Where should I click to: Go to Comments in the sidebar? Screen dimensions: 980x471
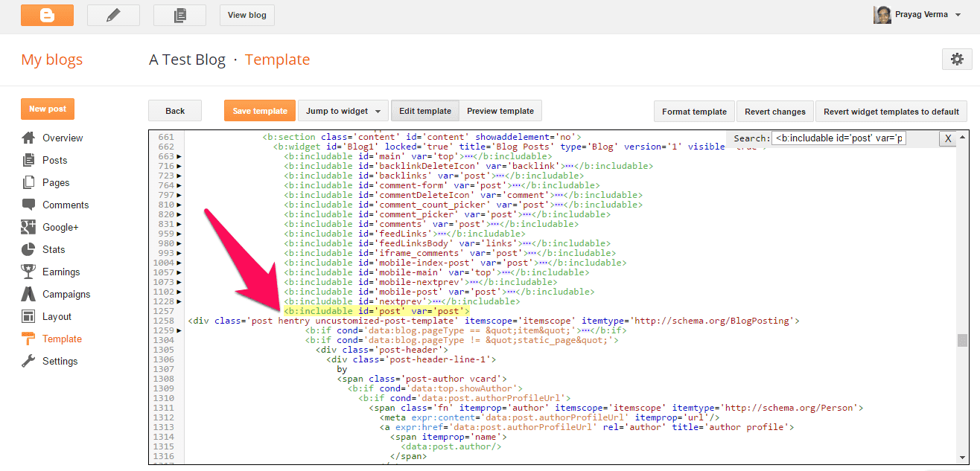[65, 205]
